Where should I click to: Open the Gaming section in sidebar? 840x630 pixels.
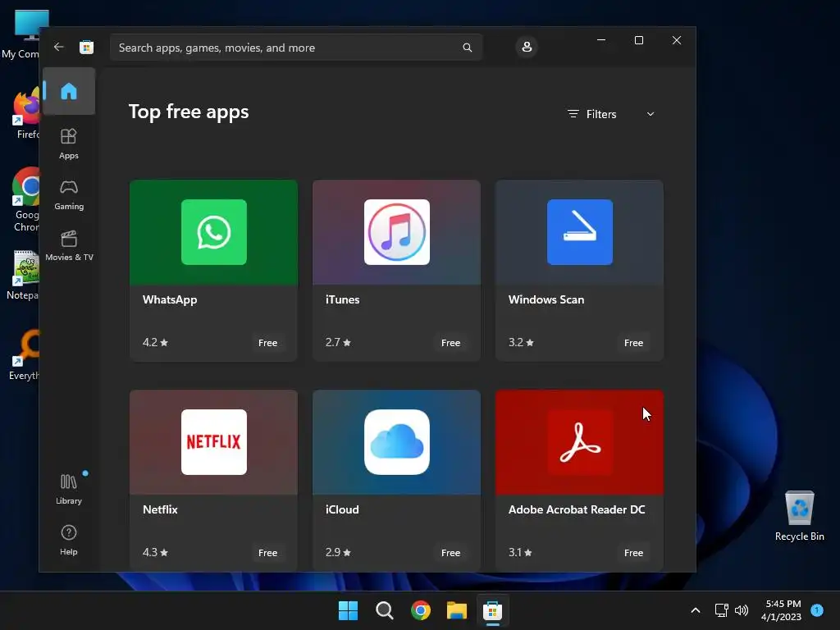(69, 194)
